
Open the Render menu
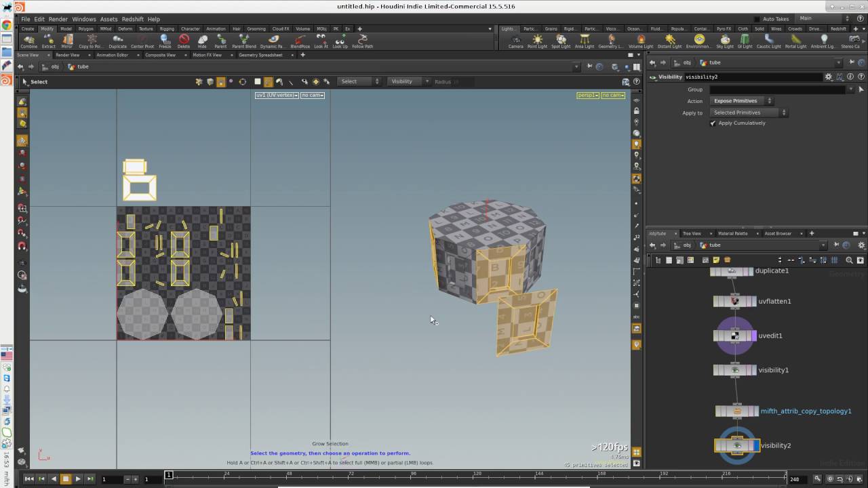pyautogui.click(x=58, y=19)
